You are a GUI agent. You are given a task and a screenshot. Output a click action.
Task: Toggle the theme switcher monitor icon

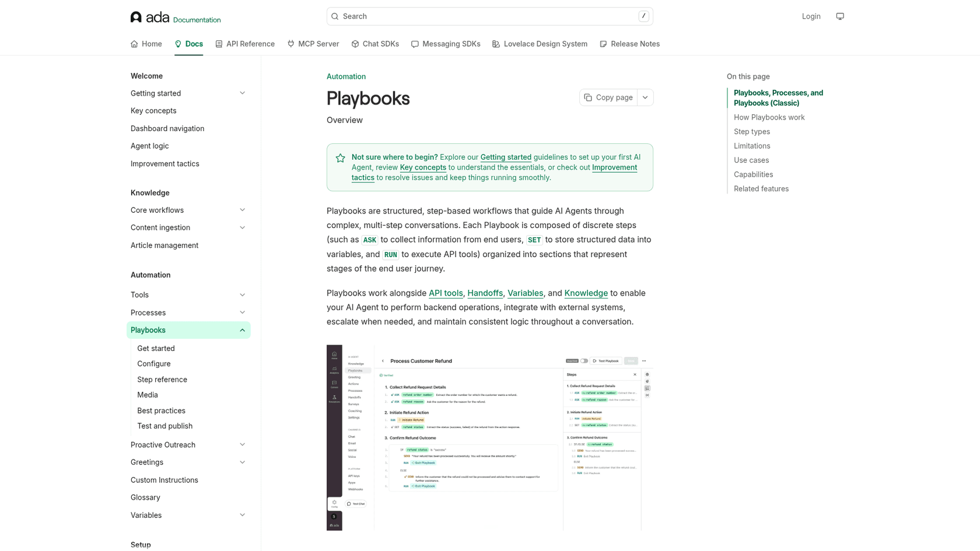[x=840, y=16]
